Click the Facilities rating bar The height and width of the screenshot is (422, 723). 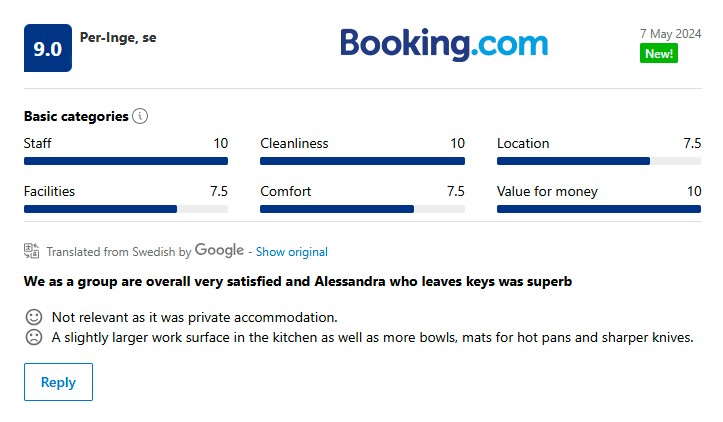click(x=126, y=209)
